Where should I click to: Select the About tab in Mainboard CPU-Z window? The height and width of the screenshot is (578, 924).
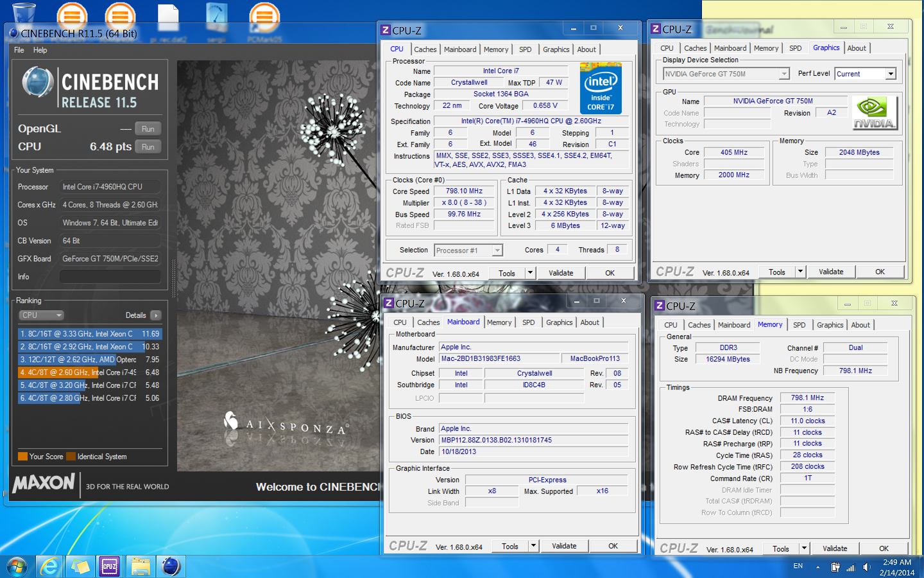click(590, 322)
